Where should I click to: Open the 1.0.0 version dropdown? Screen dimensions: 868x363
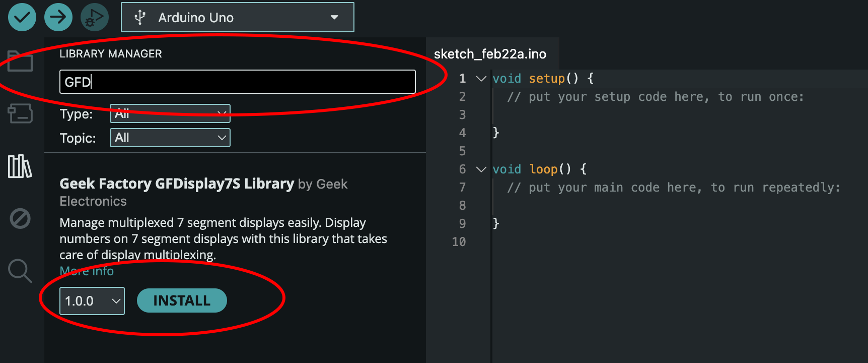coord(92,301)
